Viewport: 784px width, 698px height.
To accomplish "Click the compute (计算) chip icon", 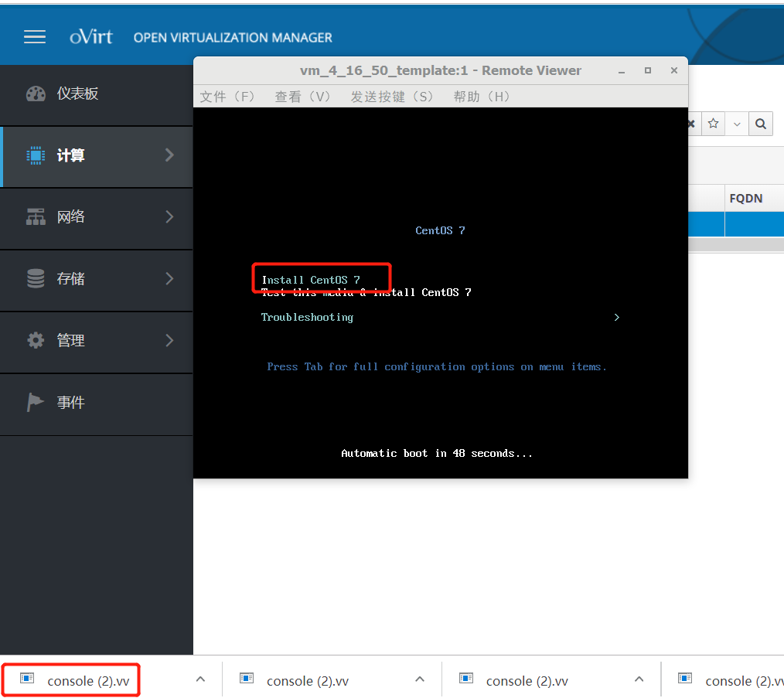I will [x=36, y=155].
